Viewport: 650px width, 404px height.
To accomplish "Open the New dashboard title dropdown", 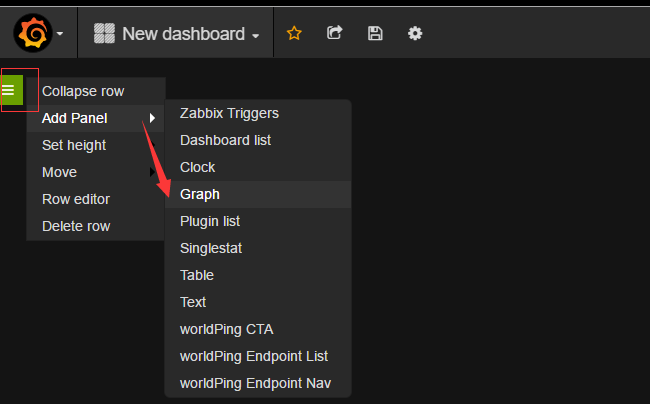I will pyautogui.click(x=191, y=34).
